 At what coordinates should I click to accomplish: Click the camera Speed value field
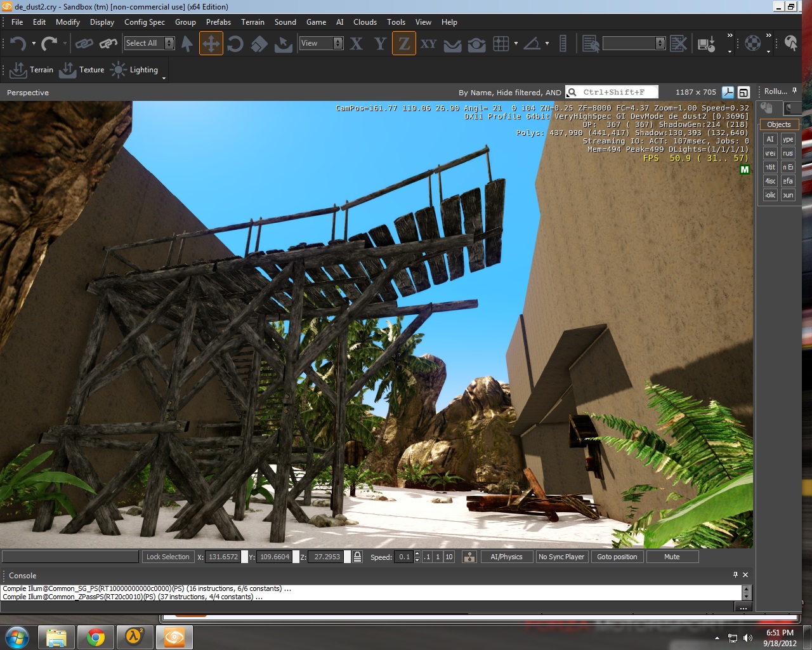[404, 557]
